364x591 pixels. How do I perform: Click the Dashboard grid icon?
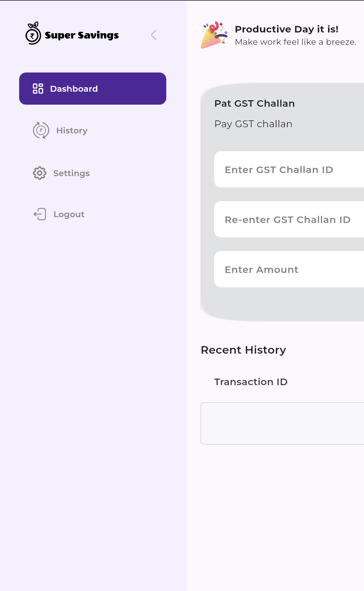38,89
